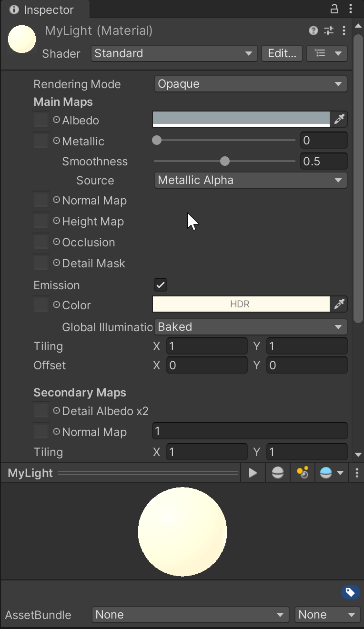Open the AssetBundle None dropdown
Image resolution: width=364 pixels, height=629 pixels.
click(x=191, y=615)
